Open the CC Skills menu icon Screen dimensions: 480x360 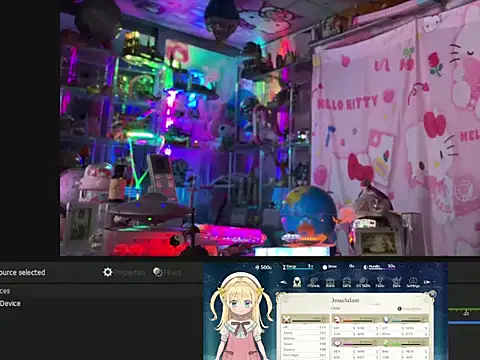point(363,282)
